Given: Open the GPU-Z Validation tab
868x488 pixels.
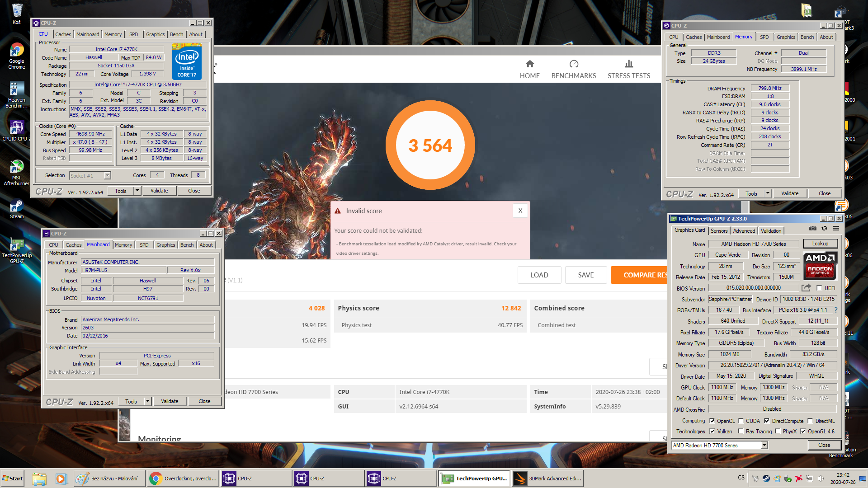Looking at the screenshot, I should (771, 230).
